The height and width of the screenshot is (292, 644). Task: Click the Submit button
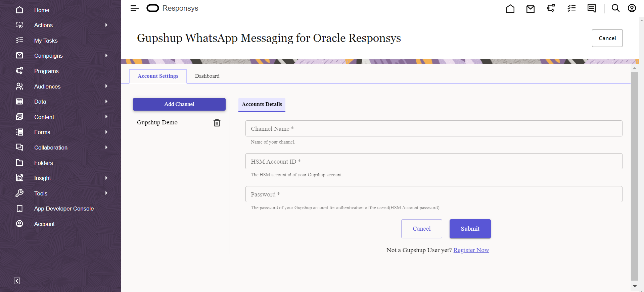470,229
